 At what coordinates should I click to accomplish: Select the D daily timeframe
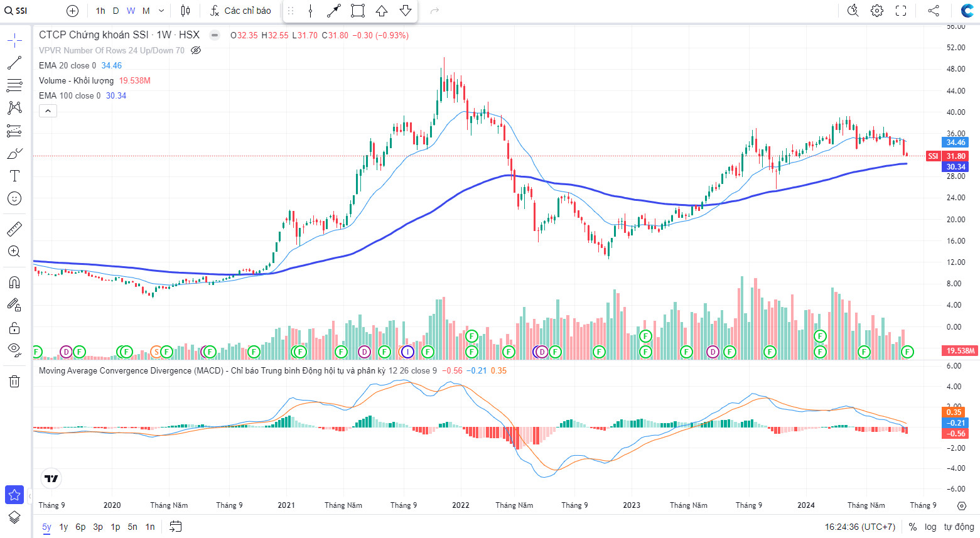tap(116, 11)
